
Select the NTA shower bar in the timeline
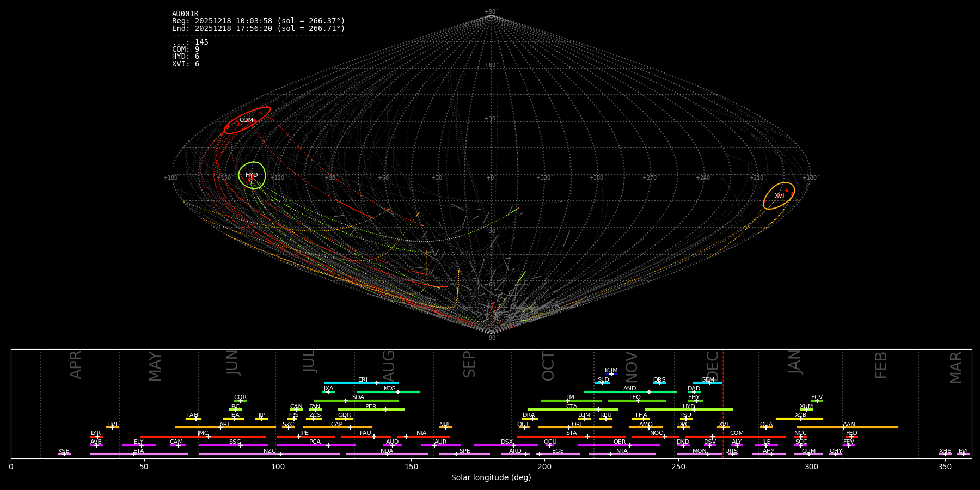click(x=622, y=454)
